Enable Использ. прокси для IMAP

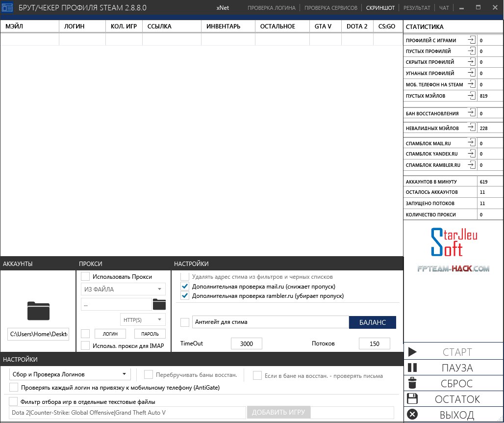coord(85,345)
